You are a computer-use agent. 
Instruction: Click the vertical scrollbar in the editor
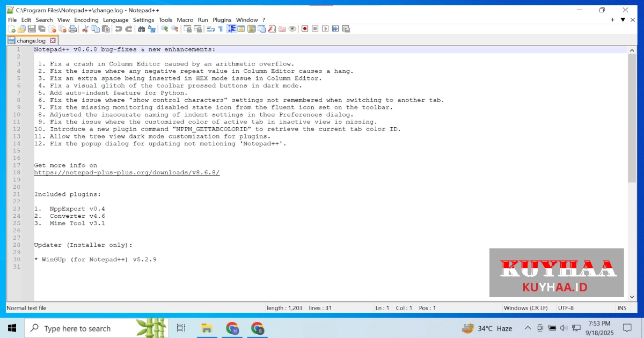coord(632,118)
